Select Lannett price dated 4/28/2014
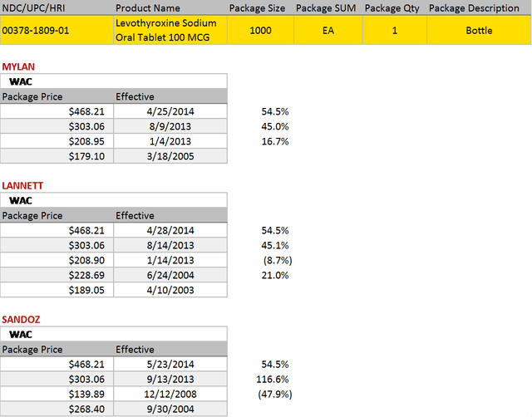Screen dimensions: 532x417 pyautogui.click(x=57, y=230)
